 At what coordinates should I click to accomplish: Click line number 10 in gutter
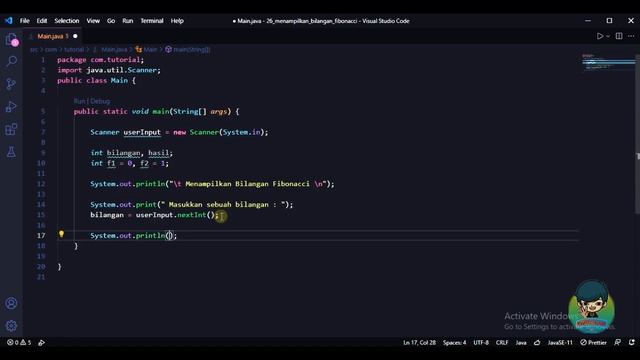41,163
